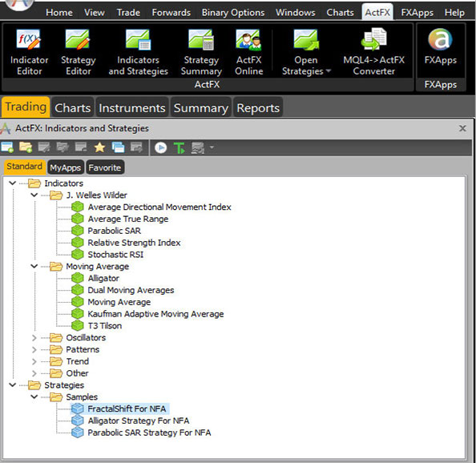Select FractalShift For NFA strategy

127,409
